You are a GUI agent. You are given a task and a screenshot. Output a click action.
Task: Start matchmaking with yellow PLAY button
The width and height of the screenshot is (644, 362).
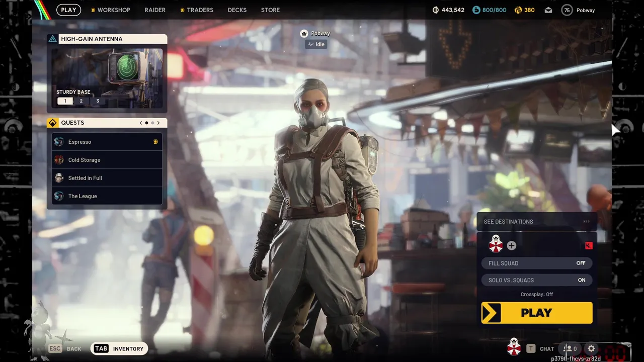click(x=537, y=313)
